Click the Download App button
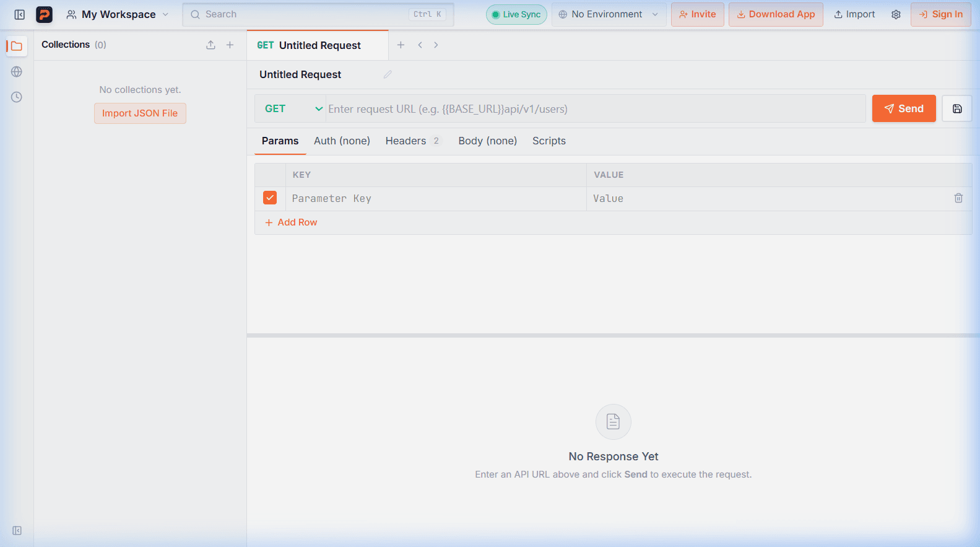This screenshot has width=980, height=547. (776, 14)
